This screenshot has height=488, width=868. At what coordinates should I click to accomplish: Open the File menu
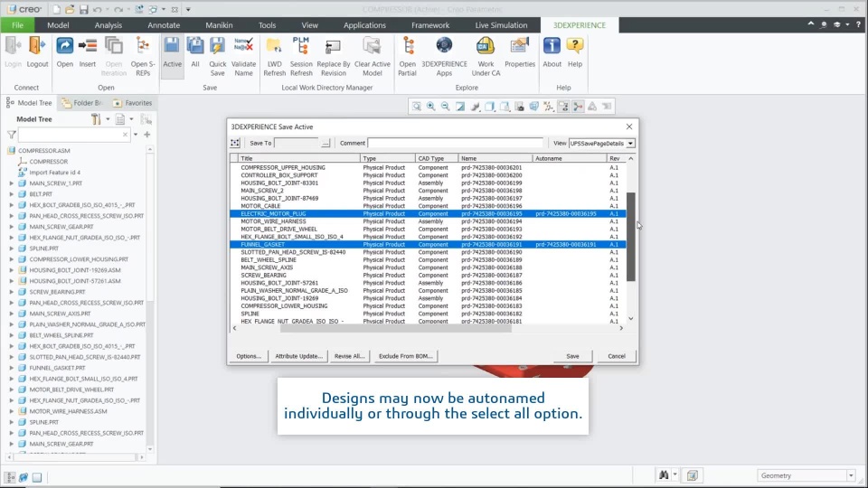[17, 25]
